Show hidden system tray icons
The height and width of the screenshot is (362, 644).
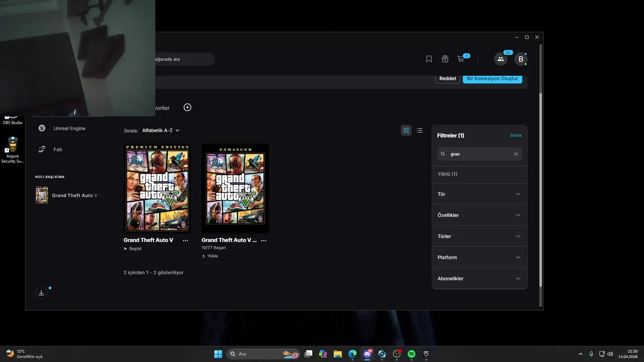click(580, 354)
